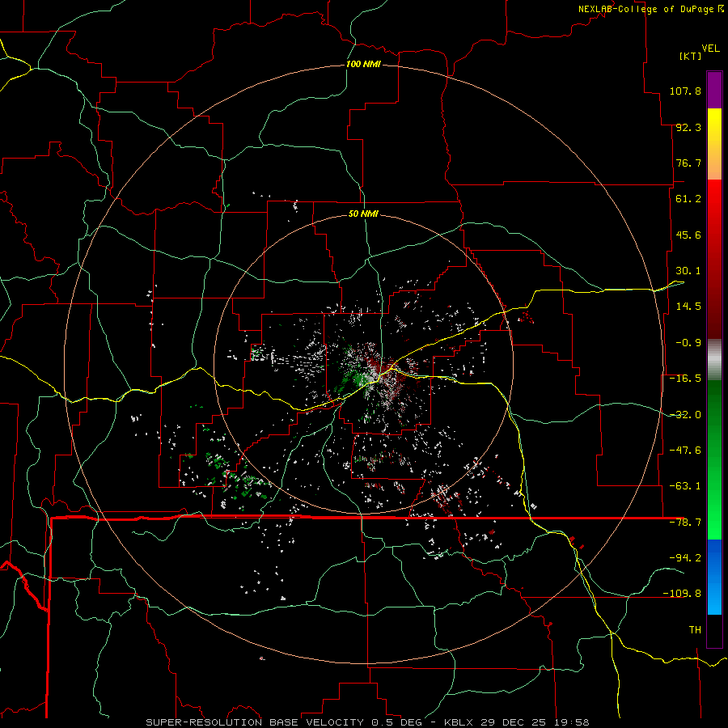Click the 76.7 velocity scale value
This screenshot has width=728, height=728.
coord(688,163)
